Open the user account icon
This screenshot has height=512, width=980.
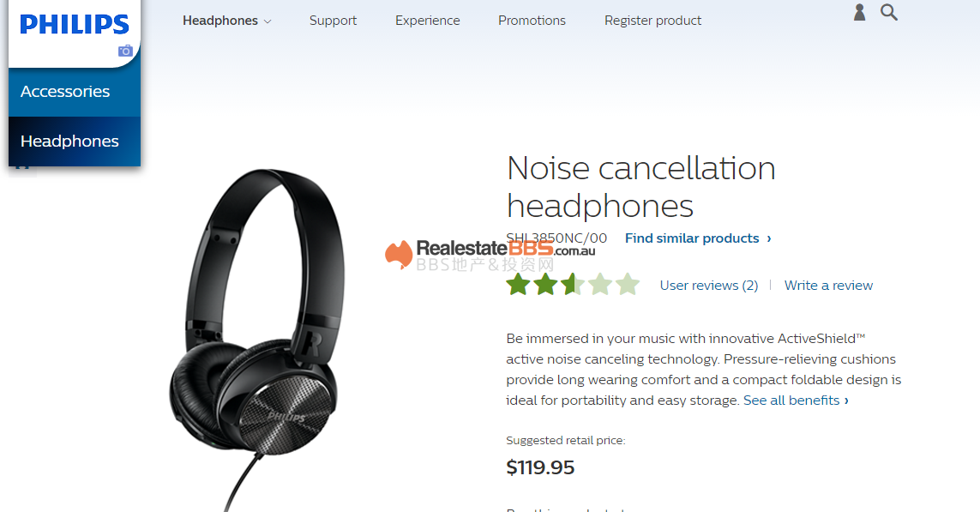pos(859,13)
